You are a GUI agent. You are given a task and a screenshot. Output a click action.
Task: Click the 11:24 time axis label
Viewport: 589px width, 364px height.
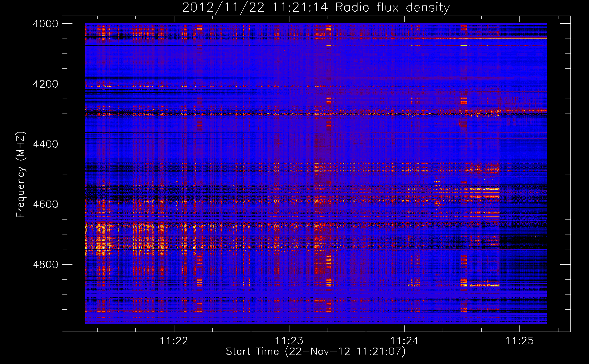[x=404, y=341]
